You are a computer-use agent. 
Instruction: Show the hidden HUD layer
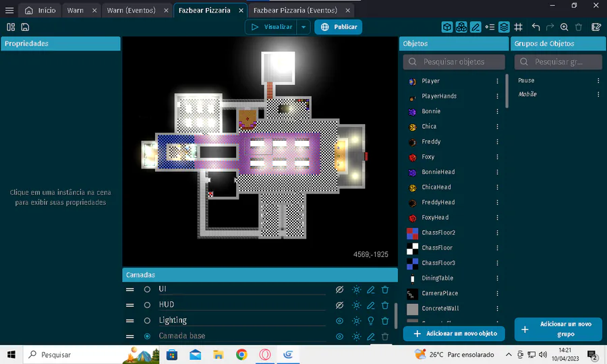pyautogui.click(x=339, y=305)
